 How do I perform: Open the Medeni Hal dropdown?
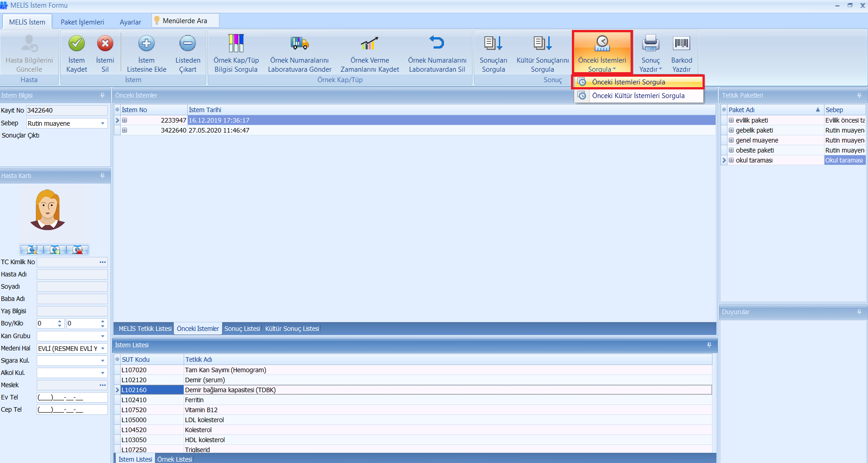(102, 348)
